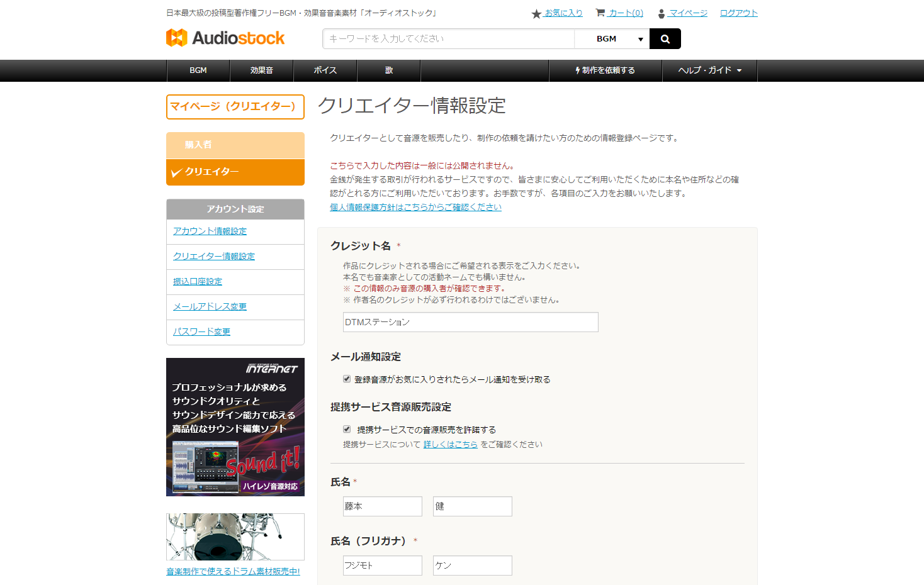Click the マイページ(クリエイター) heading button

(x=235, y=107)
